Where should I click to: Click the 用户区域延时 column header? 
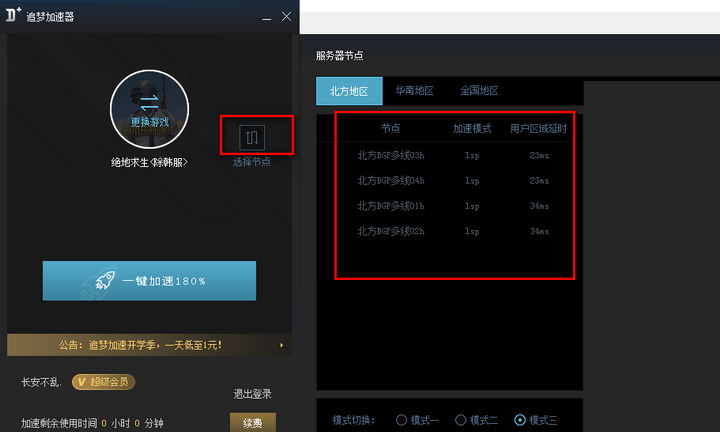538,128
